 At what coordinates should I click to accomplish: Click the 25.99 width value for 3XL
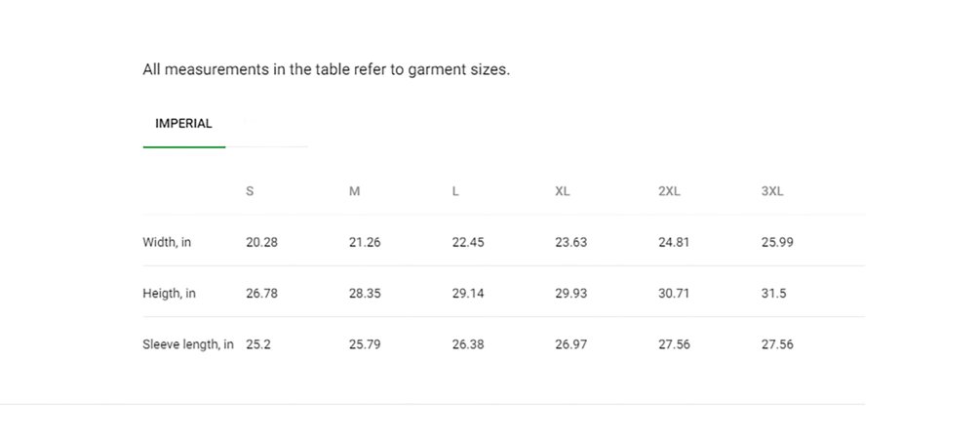[777, 242]
